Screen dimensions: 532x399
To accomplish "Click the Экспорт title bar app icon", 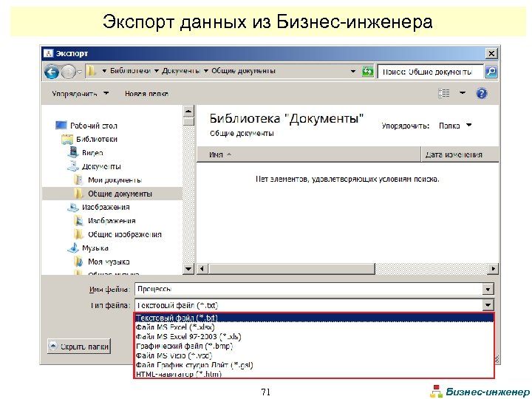I will (x=49, y=53).
